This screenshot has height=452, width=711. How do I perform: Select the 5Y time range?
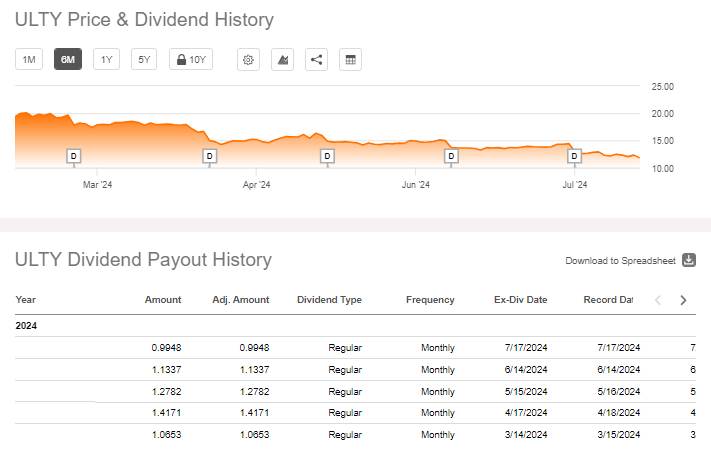[144, 59]
